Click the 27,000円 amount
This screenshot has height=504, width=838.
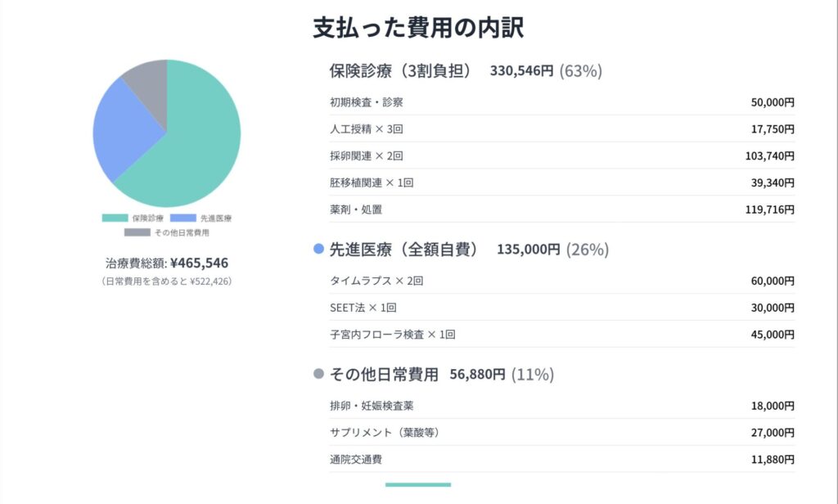(773, 433)
